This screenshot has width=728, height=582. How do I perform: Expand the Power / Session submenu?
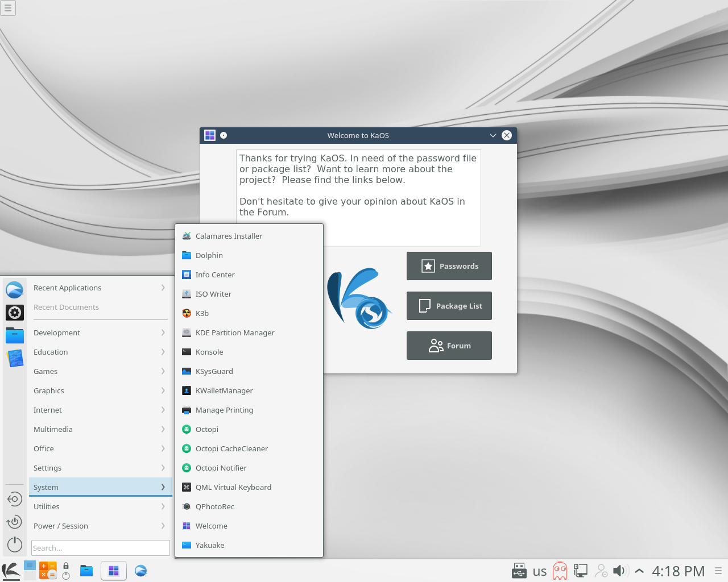pos(100,526)
